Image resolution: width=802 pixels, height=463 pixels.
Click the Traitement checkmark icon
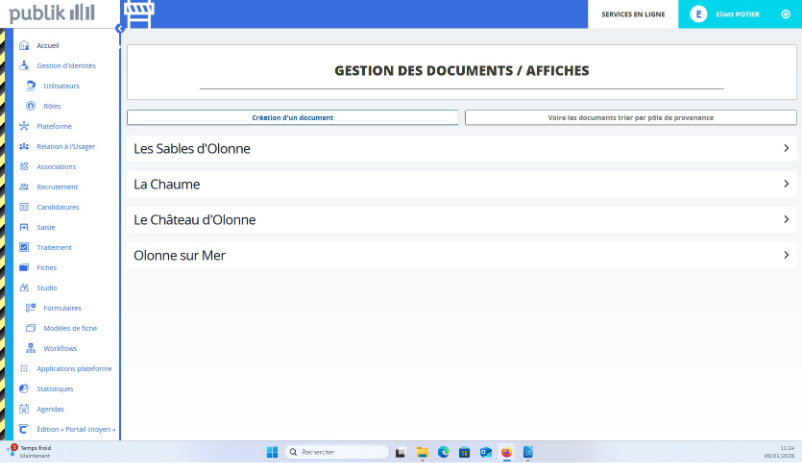click(x=24, y=247)
